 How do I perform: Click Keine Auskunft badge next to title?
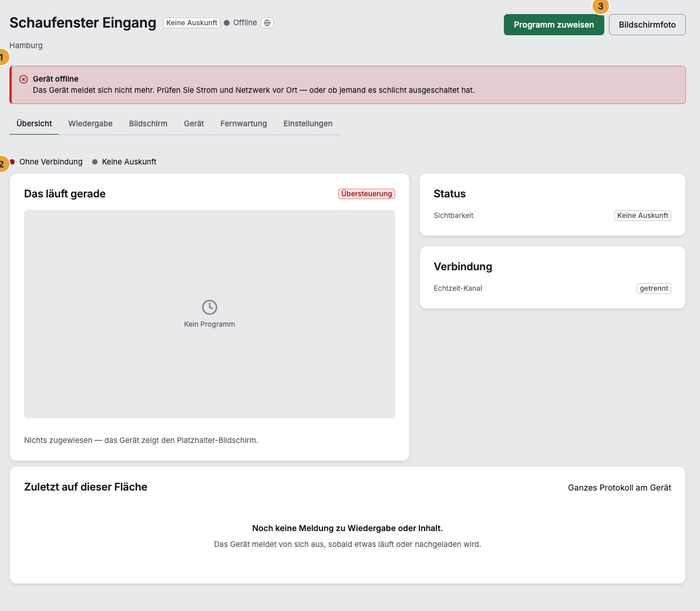click(x=191, y=23)
